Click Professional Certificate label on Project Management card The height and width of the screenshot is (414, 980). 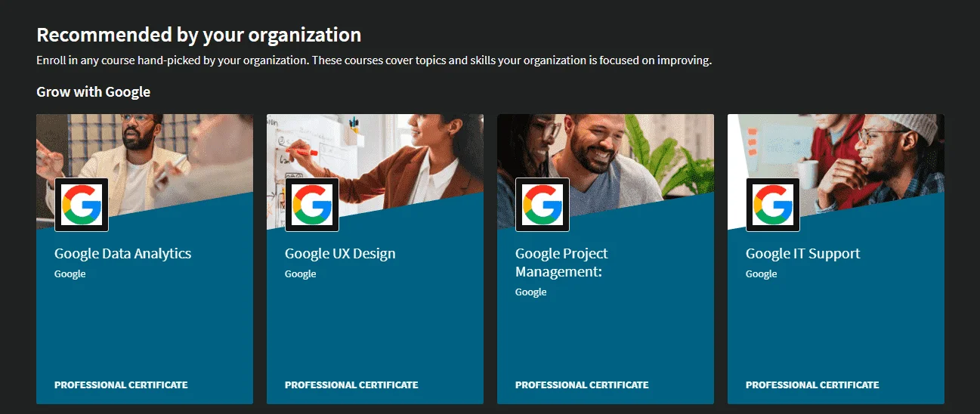(x=582, y=385)
